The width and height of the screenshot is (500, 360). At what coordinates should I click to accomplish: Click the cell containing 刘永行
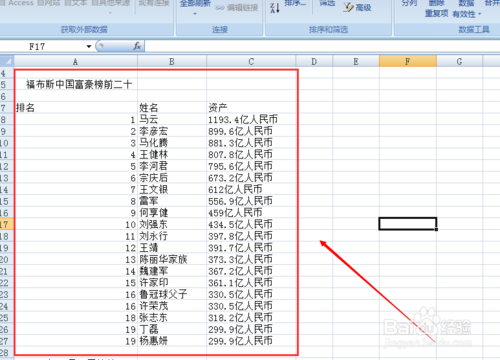[172, 236]
